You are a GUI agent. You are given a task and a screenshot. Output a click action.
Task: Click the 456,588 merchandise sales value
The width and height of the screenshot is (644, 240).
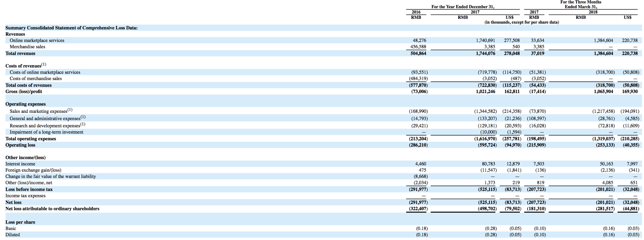point(418,47)
